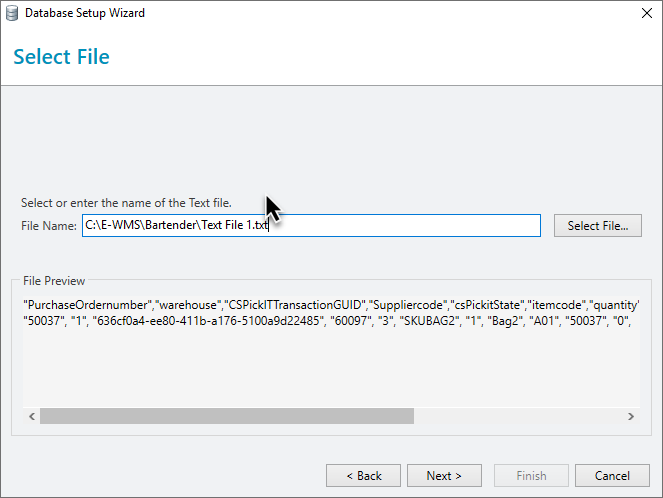
Task: Click the preview scrollbar's left arrow
Action: point(31,416)
